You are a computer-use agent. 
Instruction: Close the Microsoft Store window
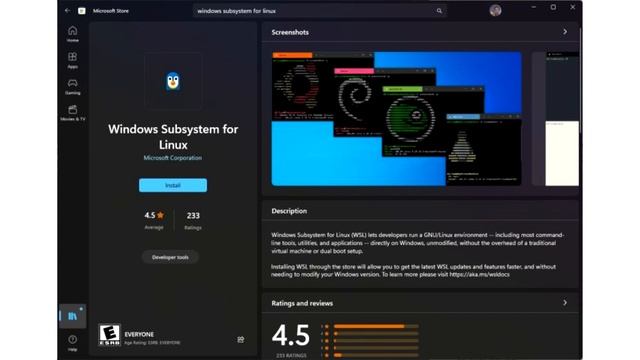573,7
